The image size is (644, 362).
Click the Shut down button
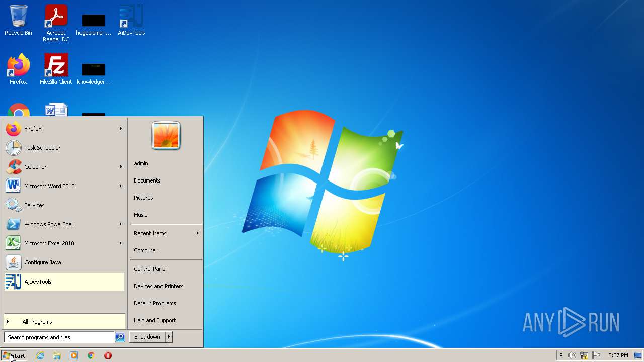pyautogui.click(x=147, y=337)
